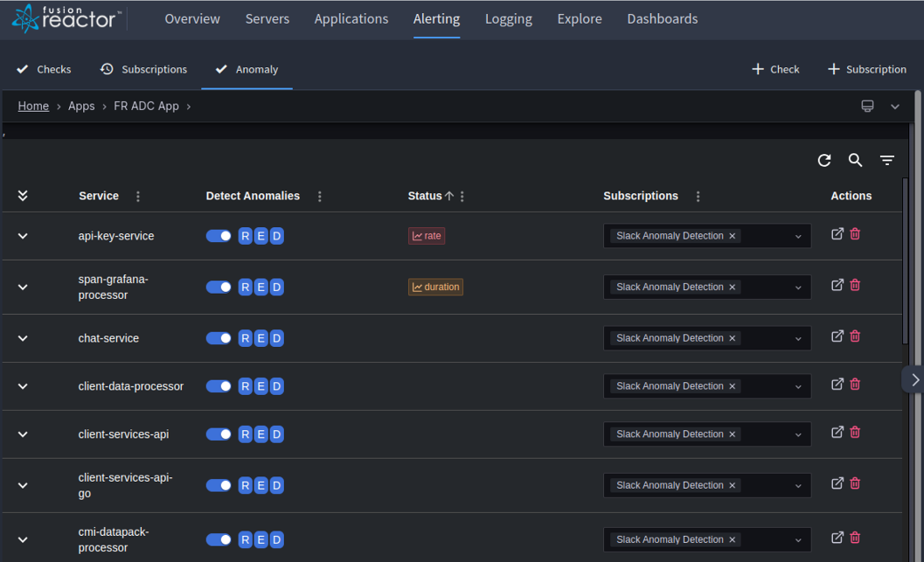Open the search icon in table toolbar
924x562 pixels.
(x=855, y=160)
